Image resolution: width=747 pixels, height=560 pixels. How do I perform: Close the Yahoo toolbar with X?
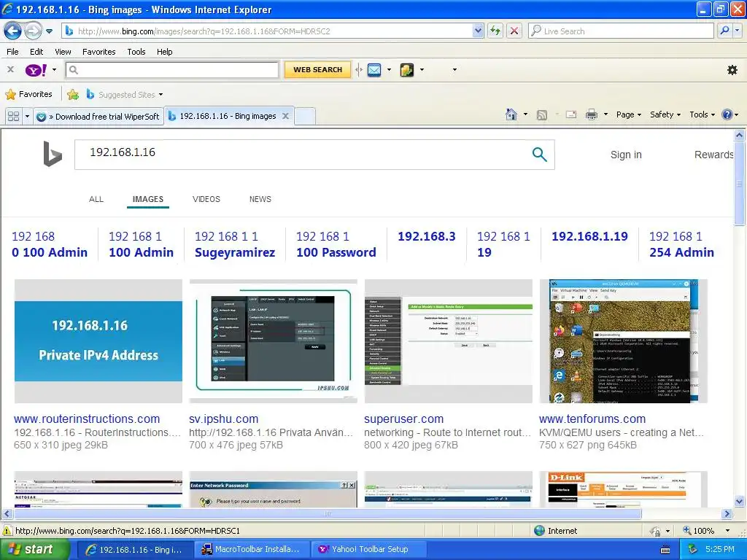click(10, 69)
